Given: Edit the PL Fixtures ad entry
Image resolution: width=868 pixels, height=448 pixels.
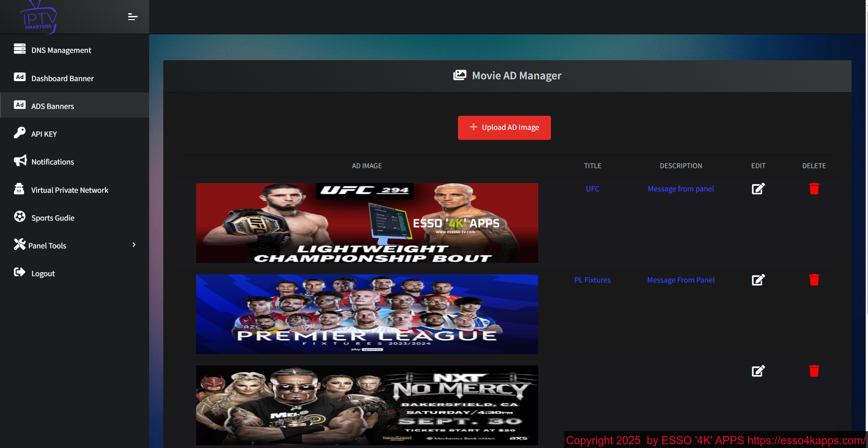Looking at the screenshot, I should [x=758, y=280].
